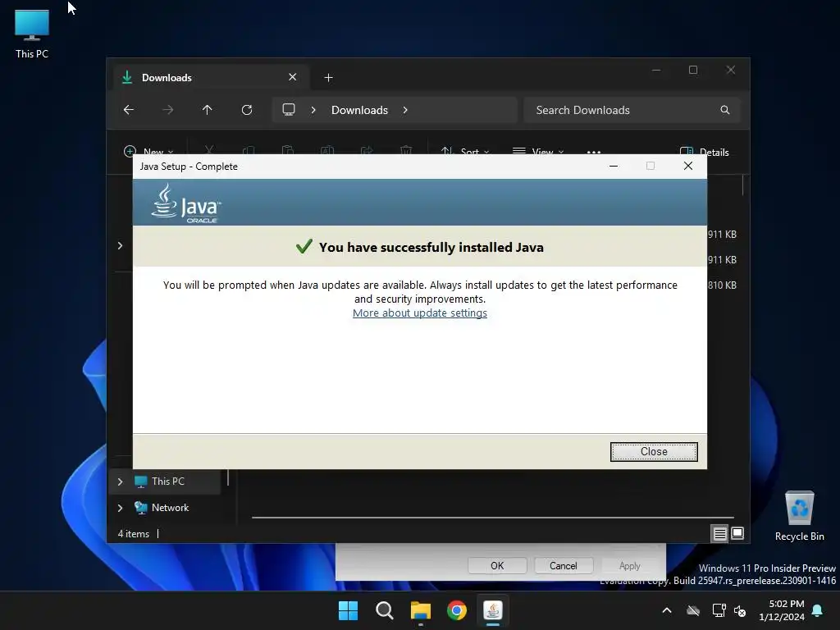Image resolution: width=840 pixels, height=630 pixels.
Task: Click the OneDrive tray icon
Action: [x=693, y=610]
